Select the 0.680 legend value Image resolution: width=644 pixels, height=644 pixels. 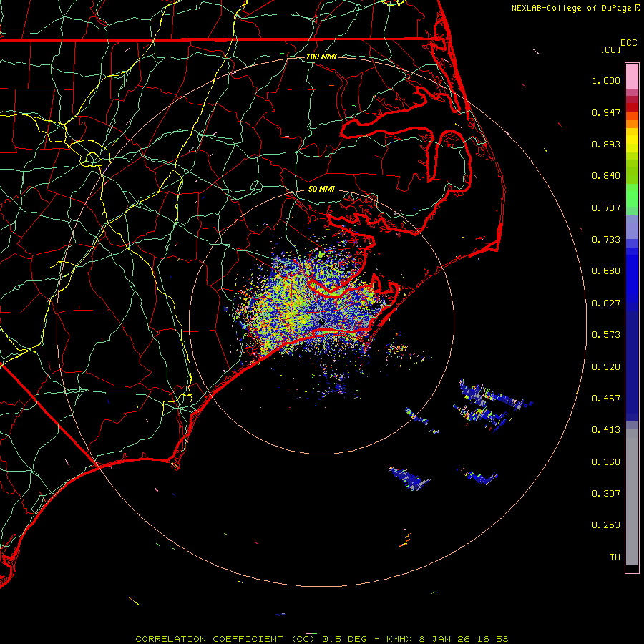click(x=606, y=271)
